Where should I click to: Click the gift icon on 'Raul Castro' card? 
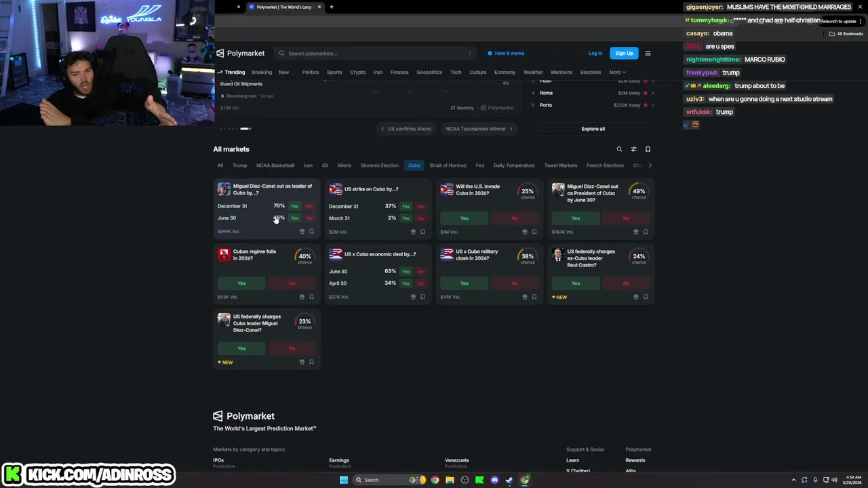635,297
